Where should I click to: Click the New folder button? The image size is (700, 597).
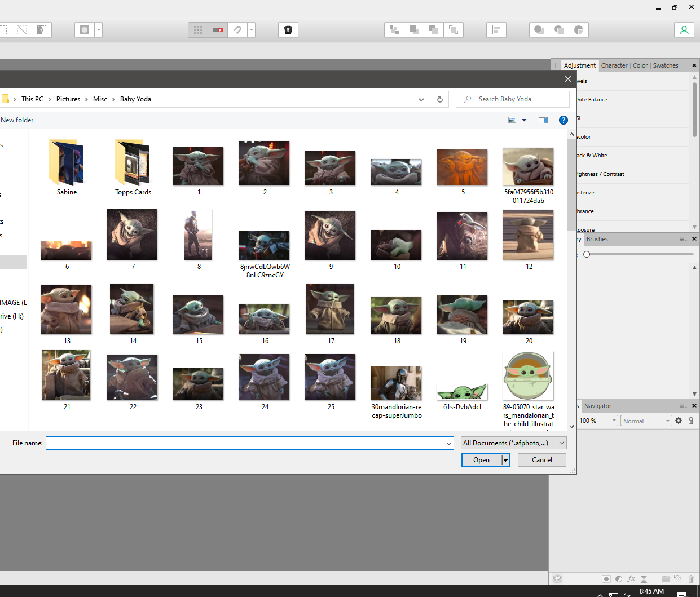point(17,120)
